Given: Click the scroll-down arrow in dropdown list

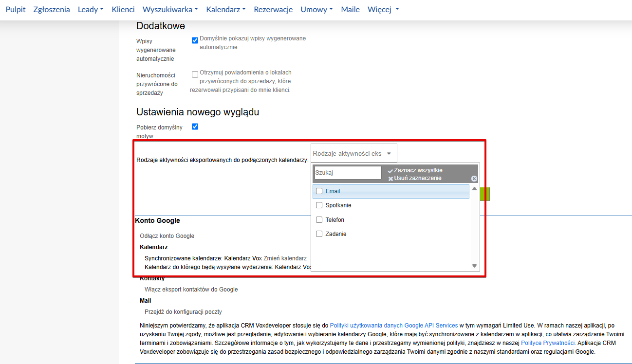Looking at the screenshot, I should coord(474,266).
